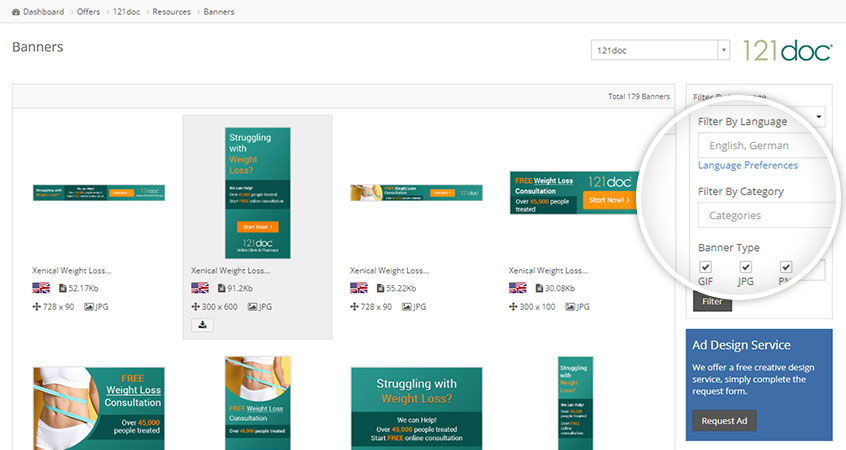Click image type icon of 52.17Kb banner
The height and width of the screenshot is (450, 846).
tap(89, 306)
